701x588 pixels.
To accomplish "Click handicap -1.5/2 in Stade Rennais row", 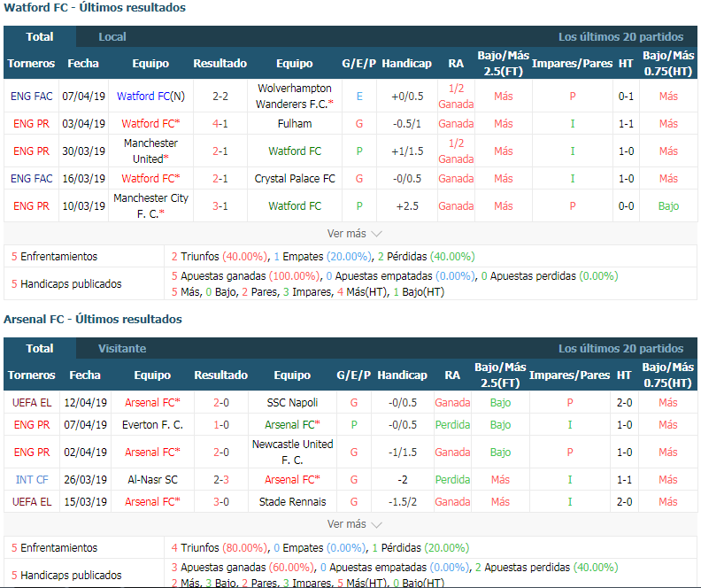I will point(403,502).
